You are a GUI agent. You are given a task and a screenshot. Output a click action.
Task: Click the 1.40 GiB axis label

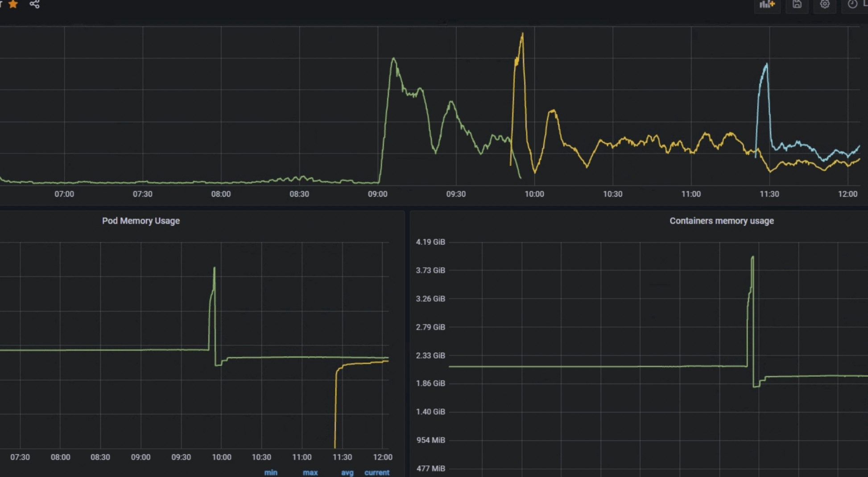coord(430,411)
